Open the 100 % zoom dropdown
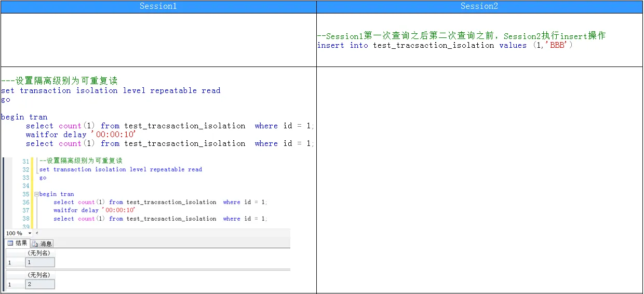The height and width of the screenshot is (294, 644). [x=30, y=234]
